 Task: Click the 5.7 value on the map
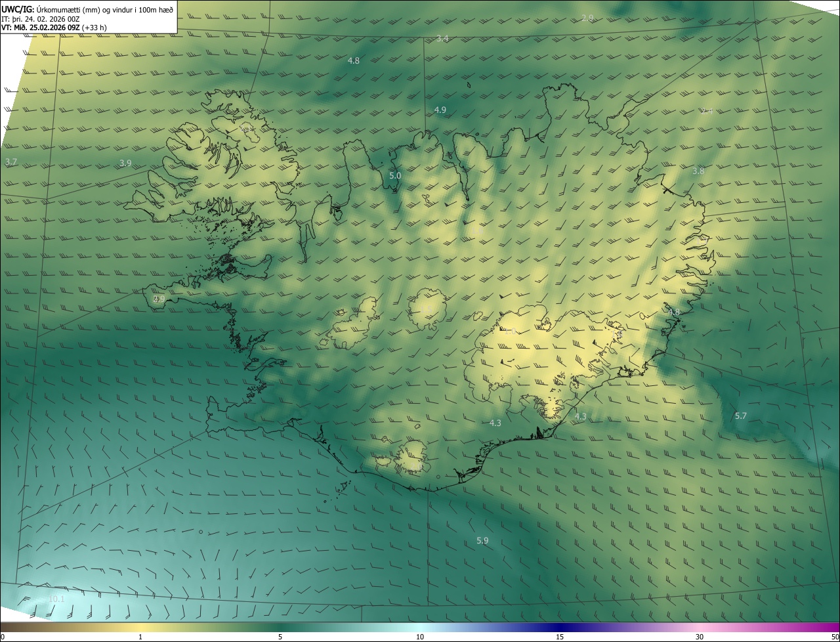coord(741,416)
